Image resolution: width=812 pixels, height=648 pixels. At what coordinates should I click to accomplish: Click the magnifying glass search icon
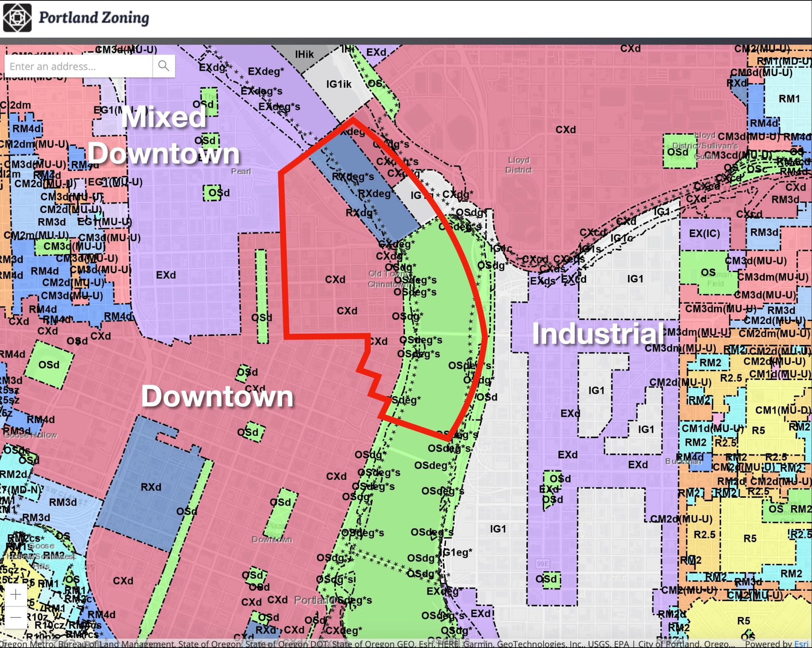pos(164,66)
